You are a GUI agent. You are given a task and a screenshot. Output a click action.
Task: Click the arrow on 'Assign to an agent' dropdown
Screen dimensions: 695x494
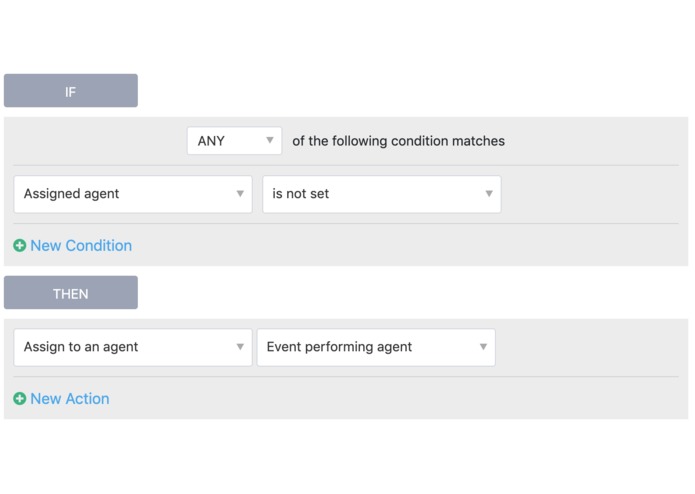click(240, 347)
